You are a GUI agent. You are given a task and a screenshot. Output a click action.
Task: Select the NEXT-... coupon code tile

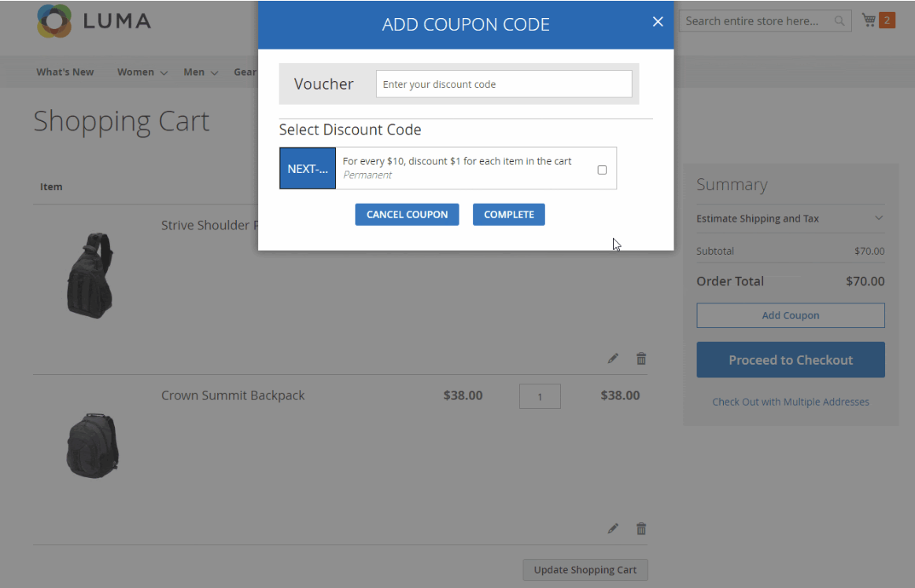308,168
